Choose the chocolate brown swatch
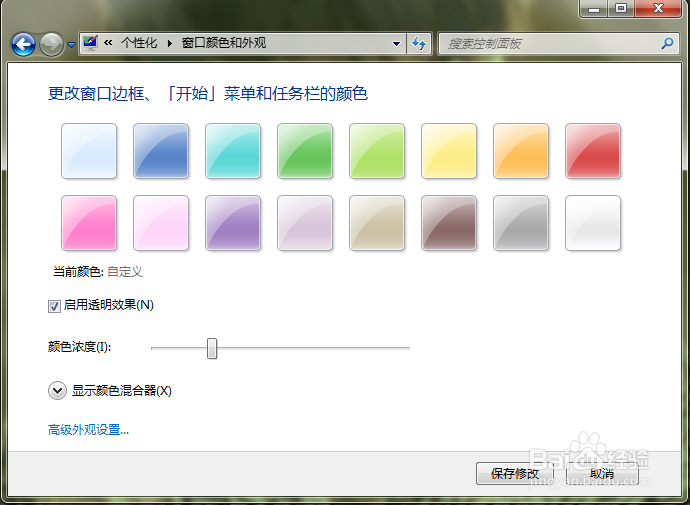 pos(449,223)
